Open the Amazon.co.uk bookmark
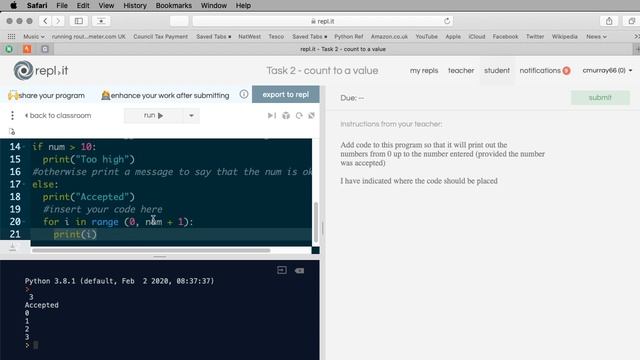This screenshot has height=360, width=640. 389,36
